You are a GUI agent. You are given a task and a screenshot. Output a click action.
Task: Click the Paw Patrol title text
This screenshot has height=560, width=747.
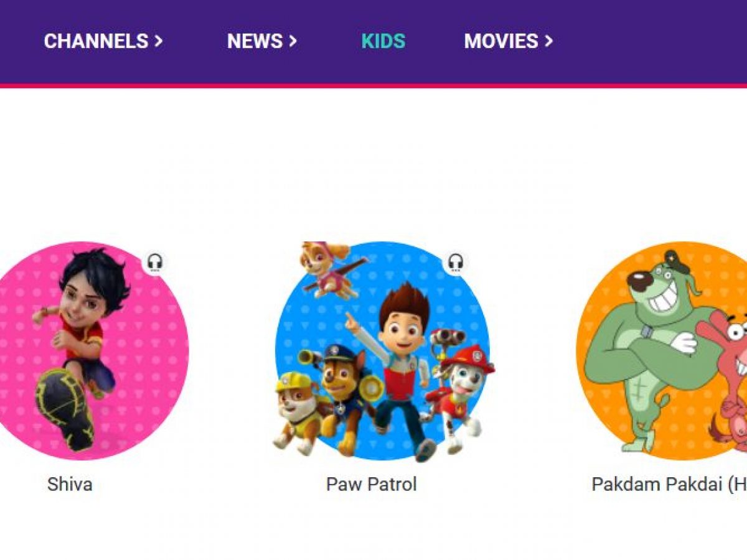(x=372, y=484)
